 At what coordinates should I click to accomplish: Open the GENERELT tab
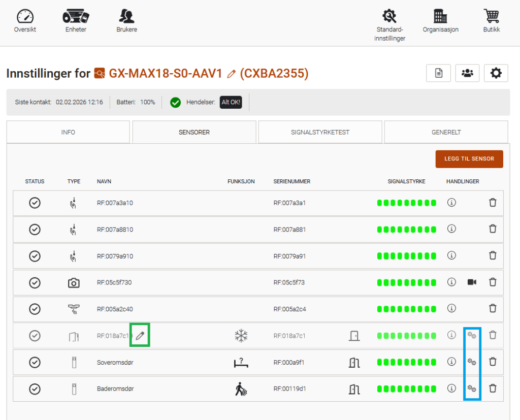(446, 132)
